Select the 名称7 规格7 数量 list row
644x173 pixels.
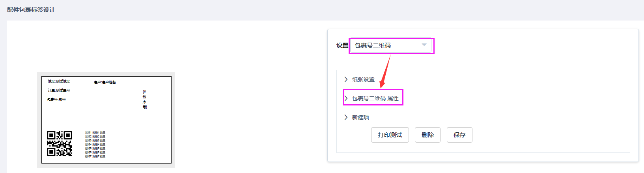(95, 156)
